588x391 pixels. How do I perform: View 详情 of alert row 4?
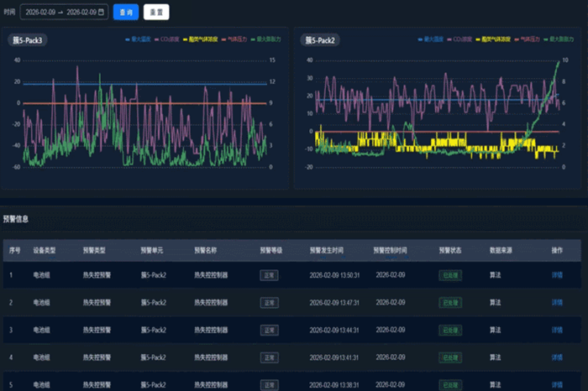click(x=556, y=357)
